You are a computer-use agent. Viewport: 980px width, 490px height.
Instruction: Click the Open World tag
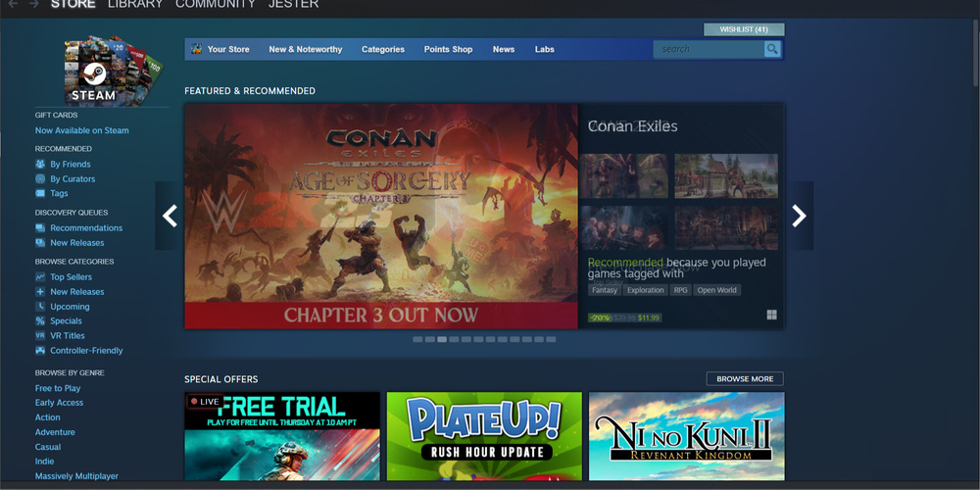click(x=717, y=290)
